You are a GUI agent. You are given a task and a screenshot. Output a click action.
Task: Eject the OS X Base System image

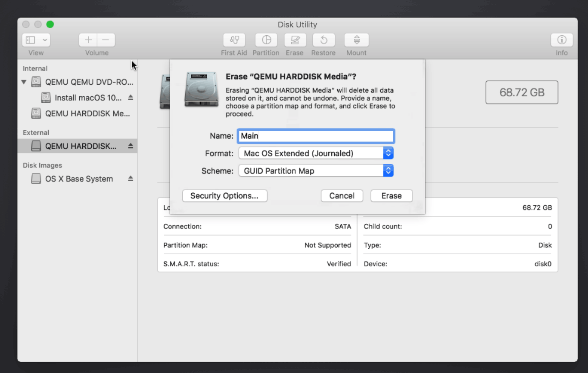[131, 179]
